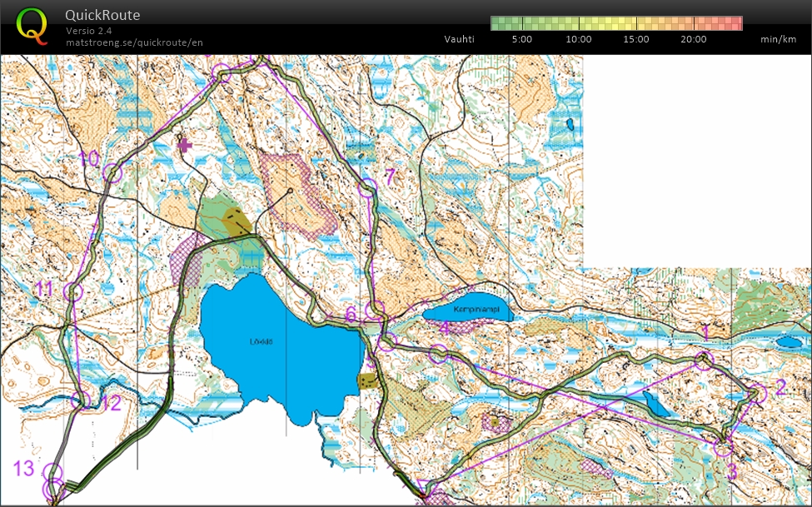This screenshot has height=507, width=812.
Task: Click the 20:00 pace tick label
Action: point(692,38)
